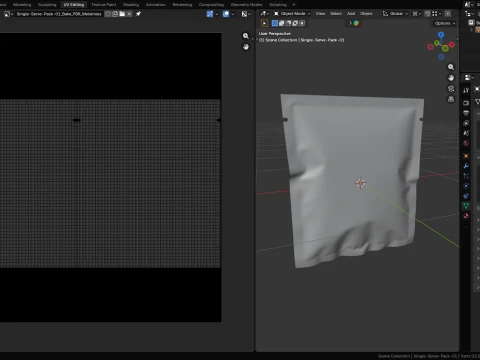Open the viewport View menu

point(320,14)
